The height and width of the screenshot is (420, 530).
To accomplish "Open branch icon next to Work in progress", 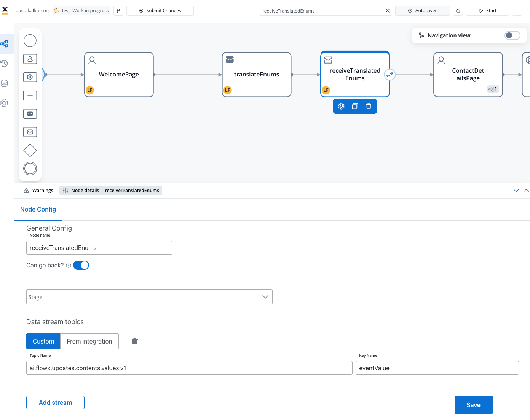I will pyautogui.click(x=118, y=11).
